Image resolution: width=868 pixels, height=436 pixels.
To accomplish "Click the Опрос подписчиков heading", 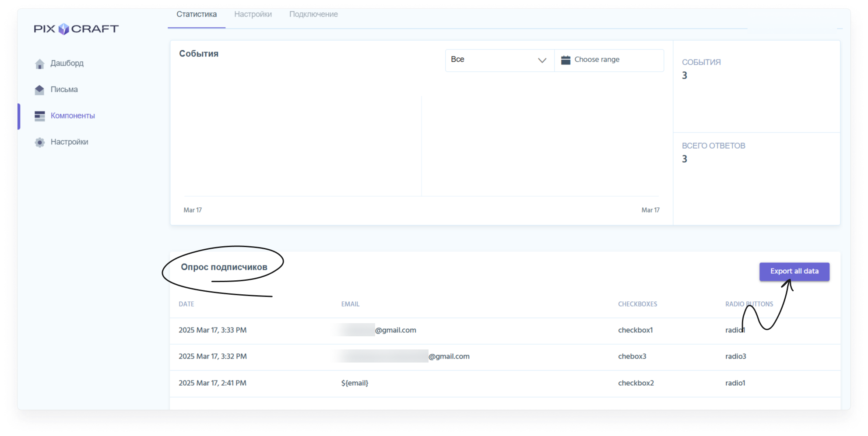I will [x=224, y=267].
